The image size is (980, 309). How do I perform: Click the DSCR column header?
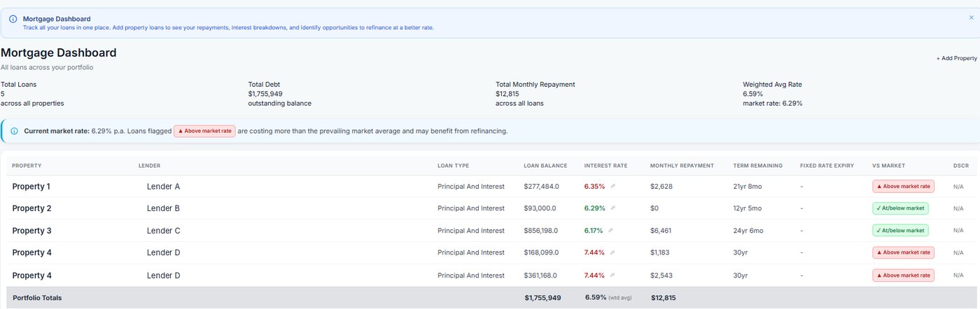point(961,166)
